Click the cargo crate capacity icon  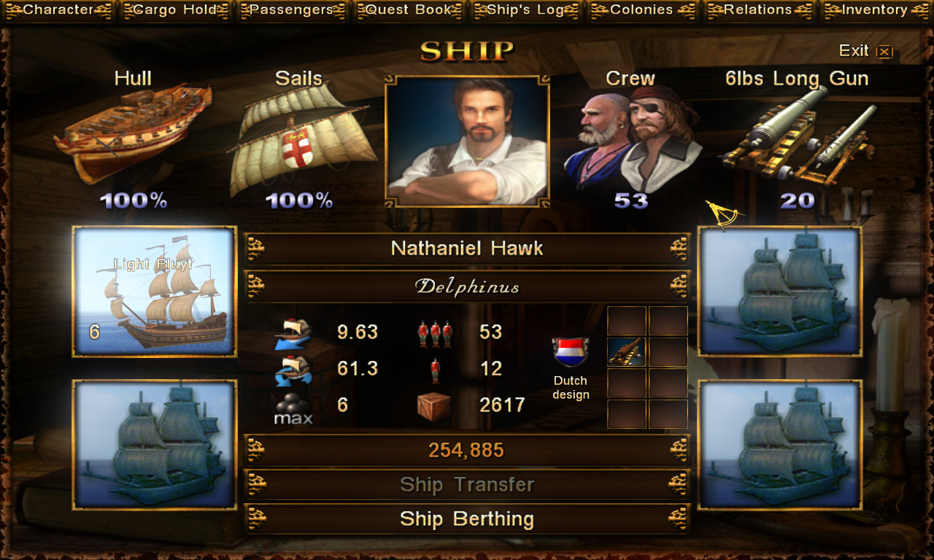pyautogui.click(x=433, y=405)
